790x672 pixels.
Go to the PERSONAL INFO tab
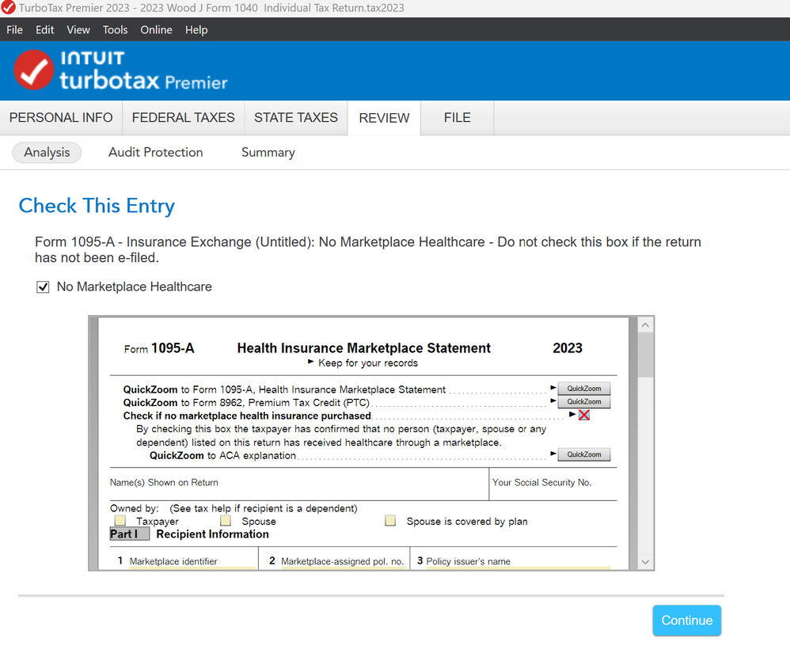61,117
